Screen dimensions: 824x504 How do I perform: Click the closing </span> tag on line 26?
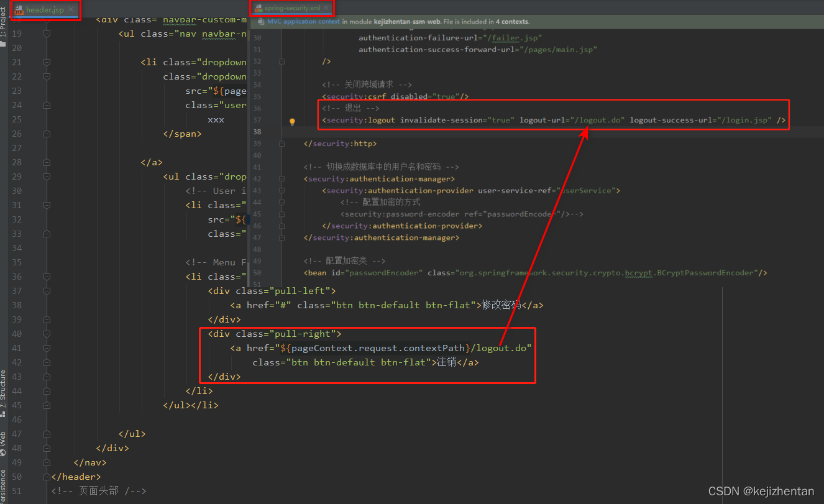[183, 134]
